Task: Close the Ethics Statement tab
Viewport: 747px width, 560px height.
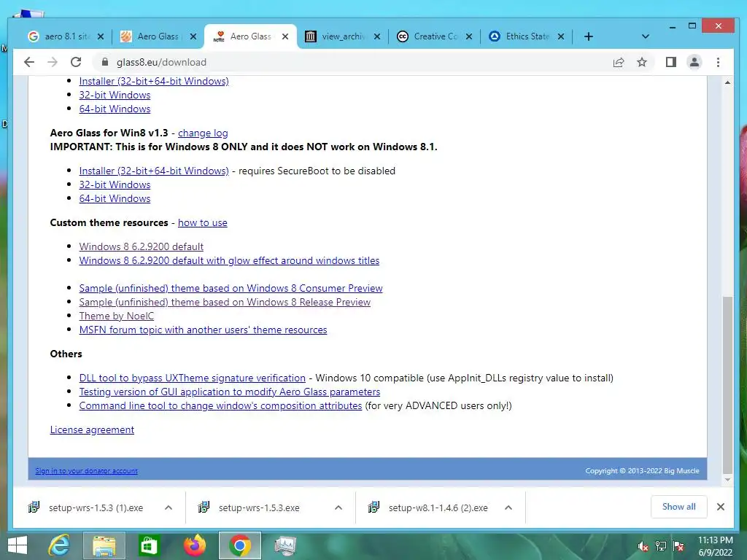Action: [561, 36]
